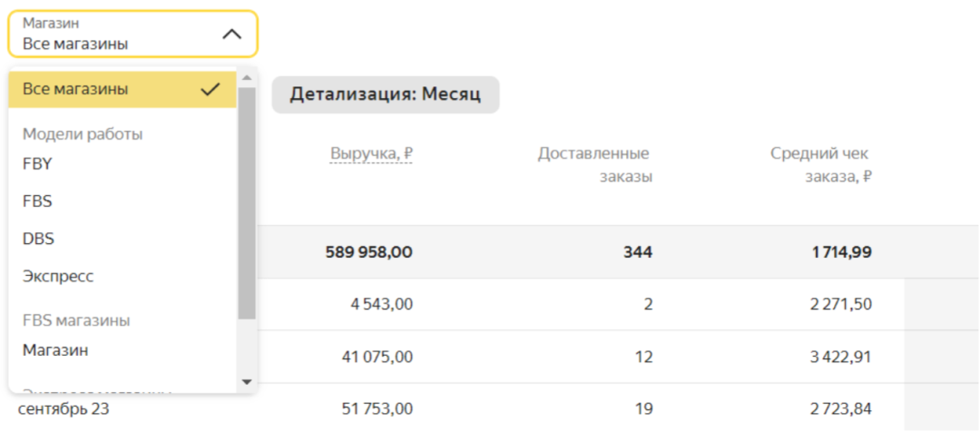Sort by the Выручка, ₽ column header
Viewport: 980px width, 432px height.
click(x=372, y=154)
